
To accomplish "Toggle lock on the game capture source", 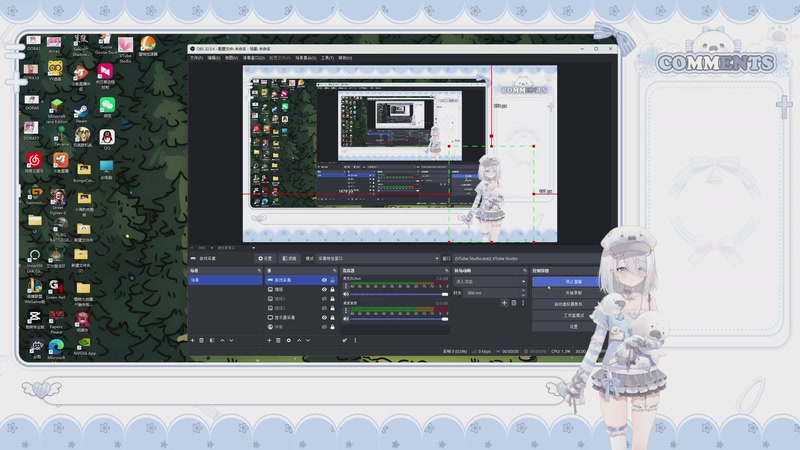I will (x=333, y=280).
